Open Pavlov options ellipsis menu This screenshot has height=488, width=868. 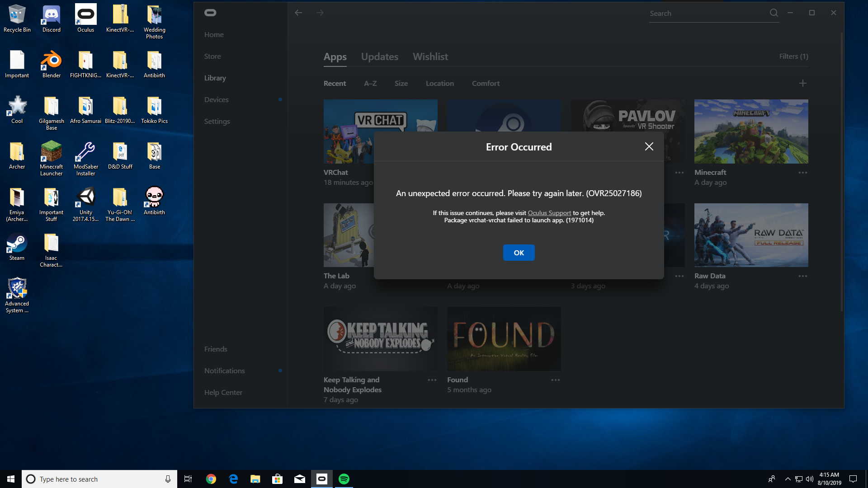point(679,173)
